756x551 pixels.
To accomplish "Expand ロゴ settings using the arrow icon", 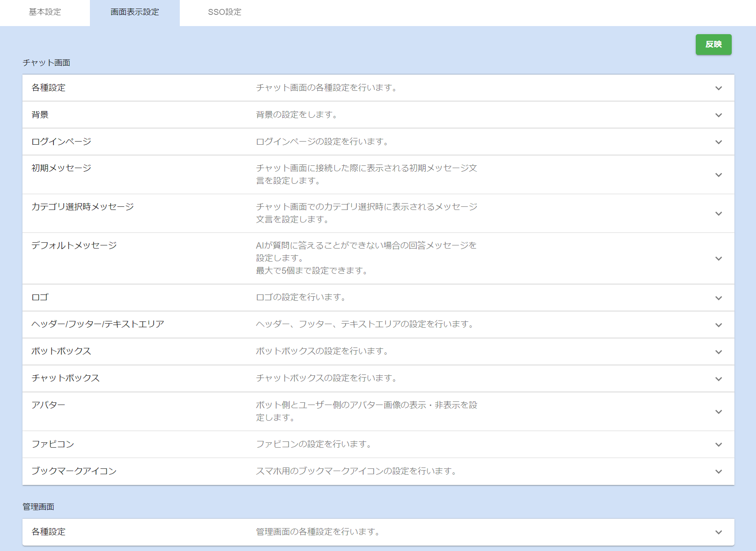I will [718, 298].
